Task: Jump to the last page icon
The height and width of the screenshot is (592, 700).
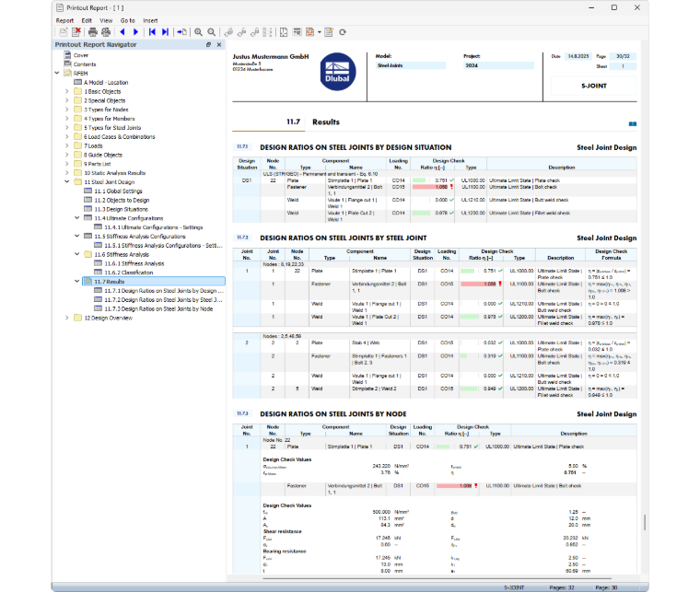Action: pos(165,32)
